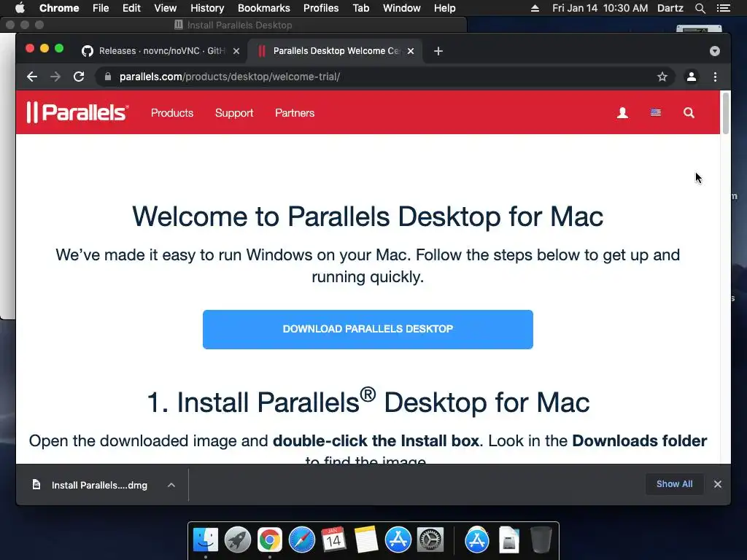Image resolution: width=747 pixels, height=560 pixels.
Task: Open the Trash in the Dock
Action: [541, 540]
